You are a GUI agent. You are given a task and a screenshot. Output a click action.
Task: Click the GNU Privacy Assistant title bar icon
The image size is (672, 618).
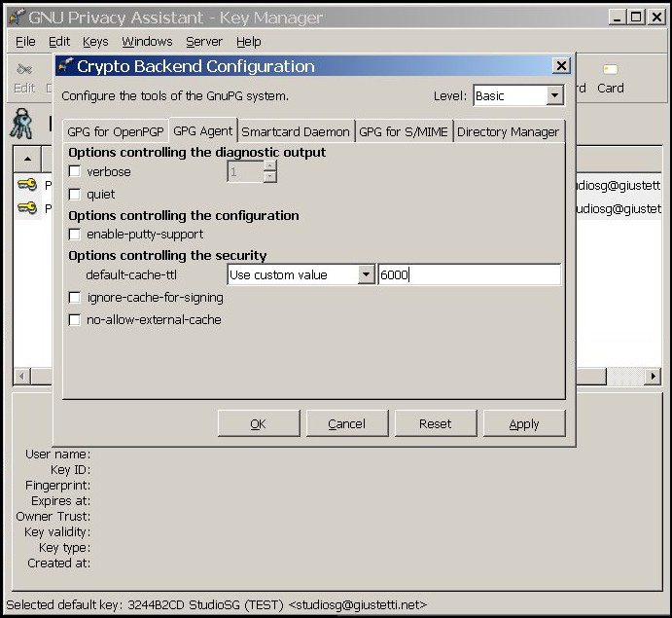[x=18, y=18]
